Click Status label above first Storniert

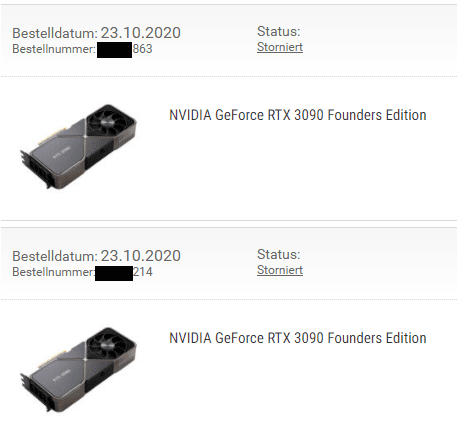coord(279,32)
